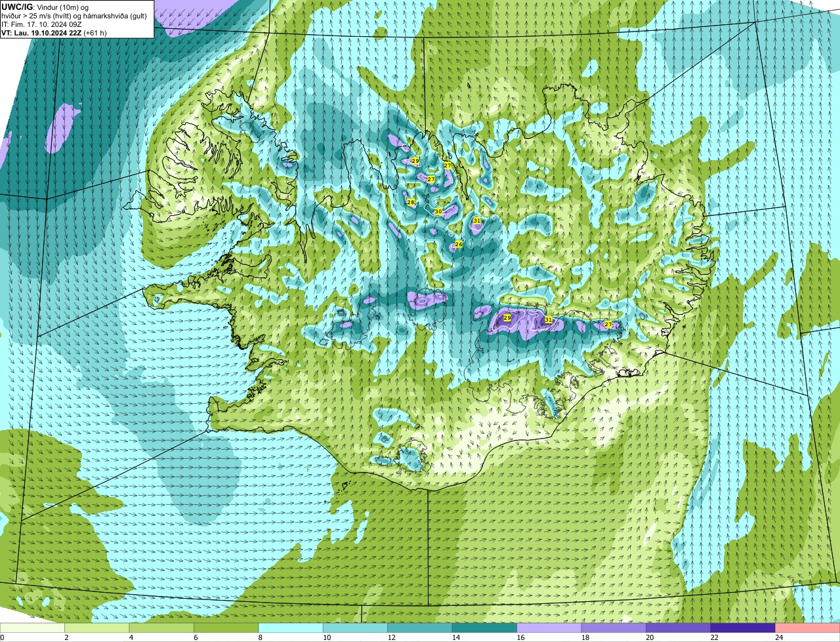Click the valid time "VT: Lau. 19.10.2024 22Z (+61 h)"

(54, 33)
